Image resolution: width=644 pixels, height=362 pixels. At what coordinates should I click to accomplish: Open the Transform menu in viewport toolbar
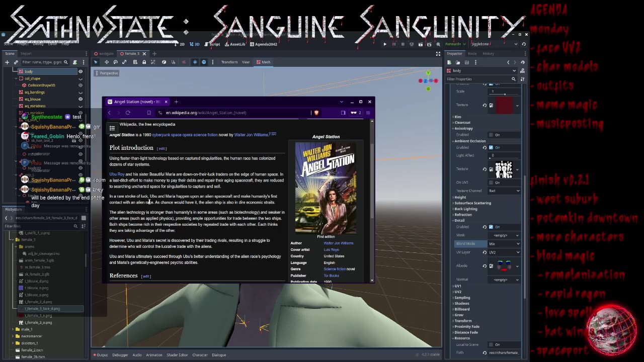tap(229, 62)
